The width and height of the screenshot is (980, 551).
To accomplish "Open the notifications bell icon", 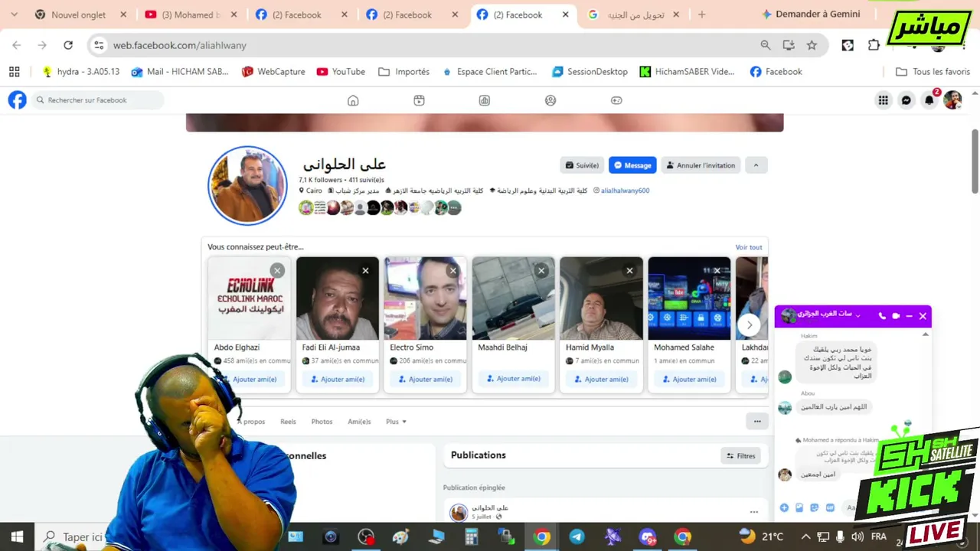I will (929, 100).
